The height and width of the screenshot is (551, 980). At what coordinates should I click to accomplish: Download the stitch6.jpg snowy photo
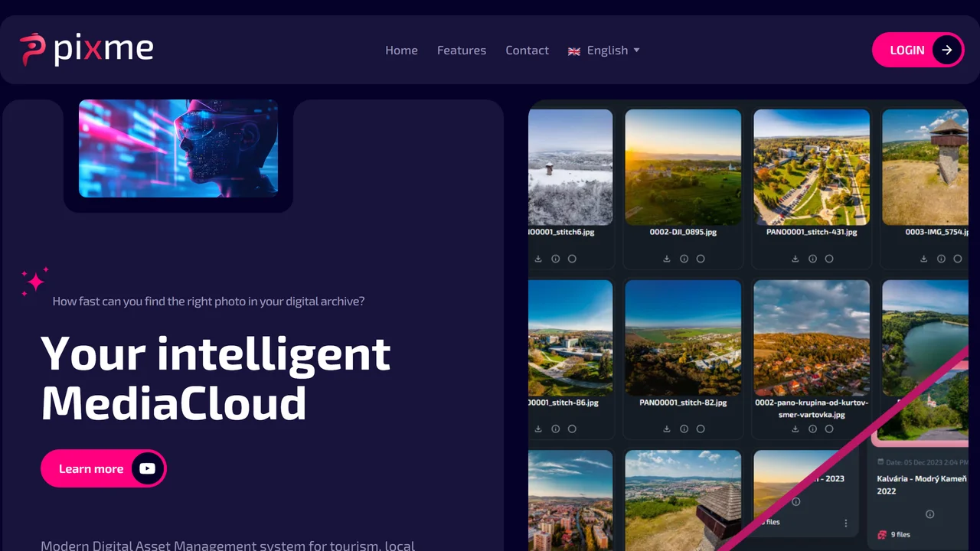pyautogui.click(x=538, y=259)
